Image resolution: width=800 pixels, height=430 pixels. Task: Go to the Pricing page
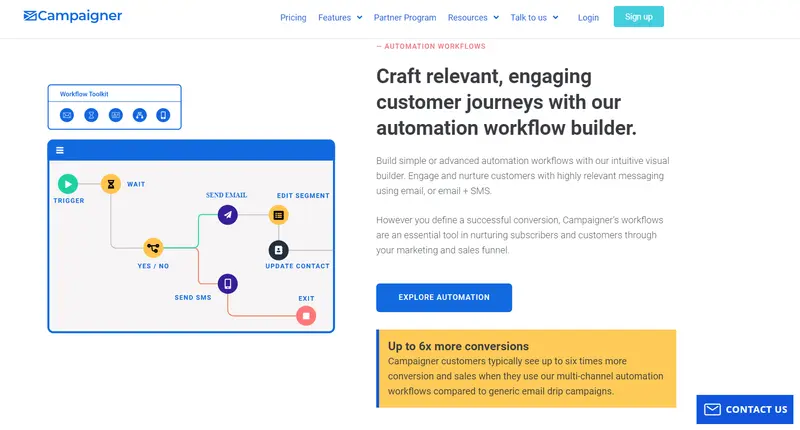pyautogui.click(x=293, y=17)
